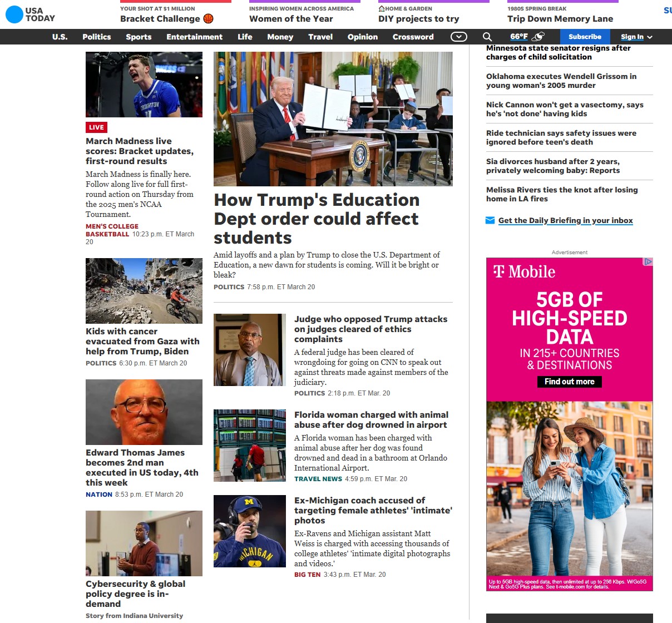Go to the Money section
Image resolution: width=672 pixels, height=623 pixels.
coord(280,37)
